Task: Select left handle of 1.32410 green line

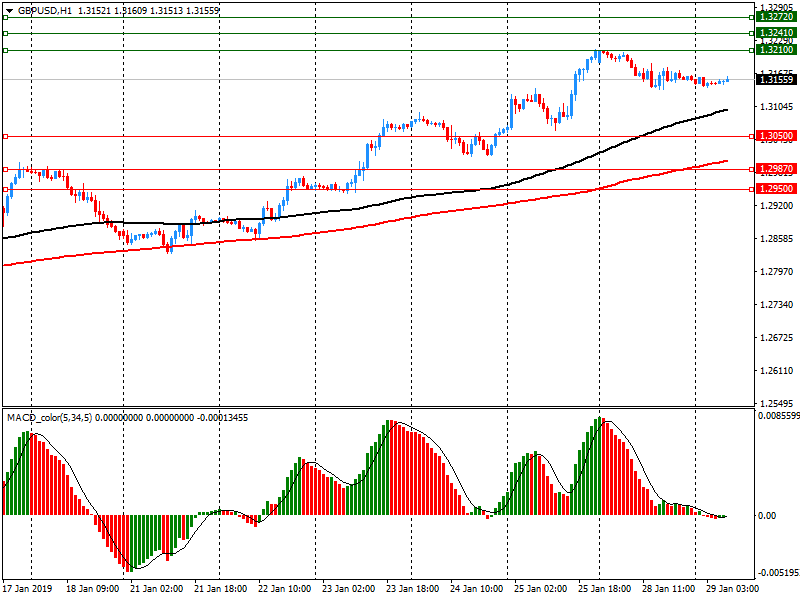Action: click(5, 34)
